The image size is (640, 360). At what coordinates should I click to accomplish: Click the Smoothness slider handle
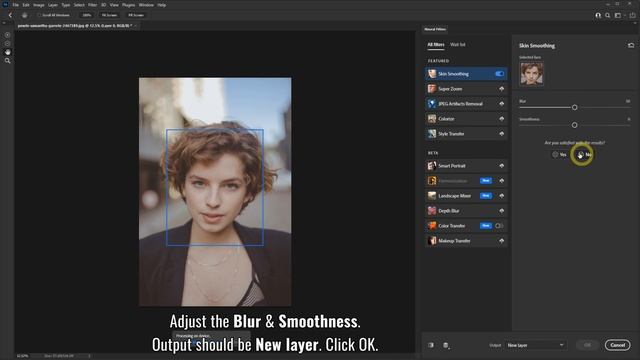575,125
